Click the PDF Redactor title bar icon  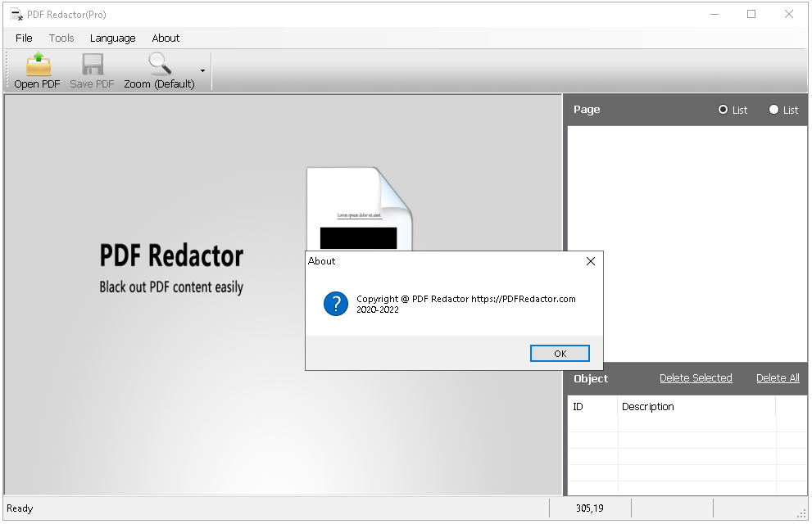(16, 15)
